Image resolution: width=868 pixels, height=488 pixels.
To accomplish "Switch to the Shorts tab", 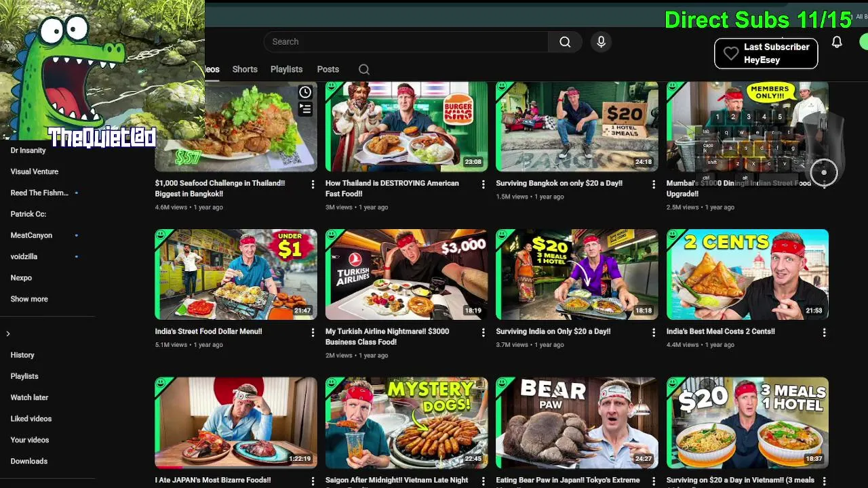I will point(245,69).
